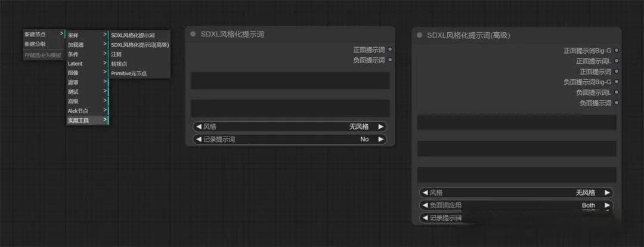Step 负面词应用 backward with its left arrow

[425, 205]
